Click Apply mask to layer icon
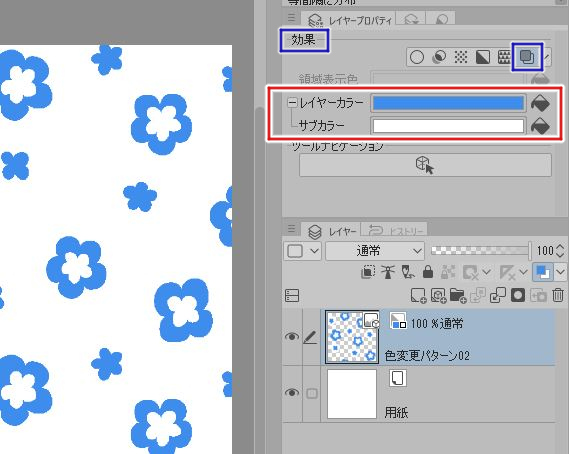The width and height of the screenshot is (569, 454). (538, 295)
